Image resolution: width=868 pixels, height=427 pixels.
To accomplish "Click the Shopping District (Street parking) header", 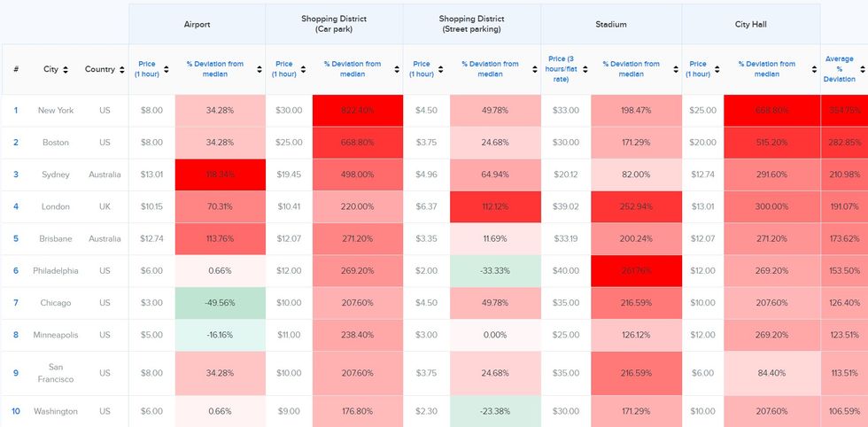I will pos(471,24).
